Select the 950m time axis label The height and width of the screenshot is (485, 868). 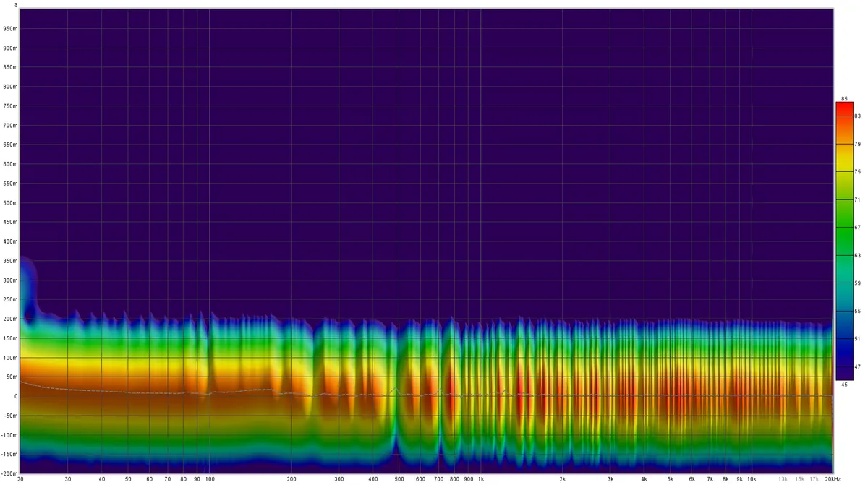10,29
